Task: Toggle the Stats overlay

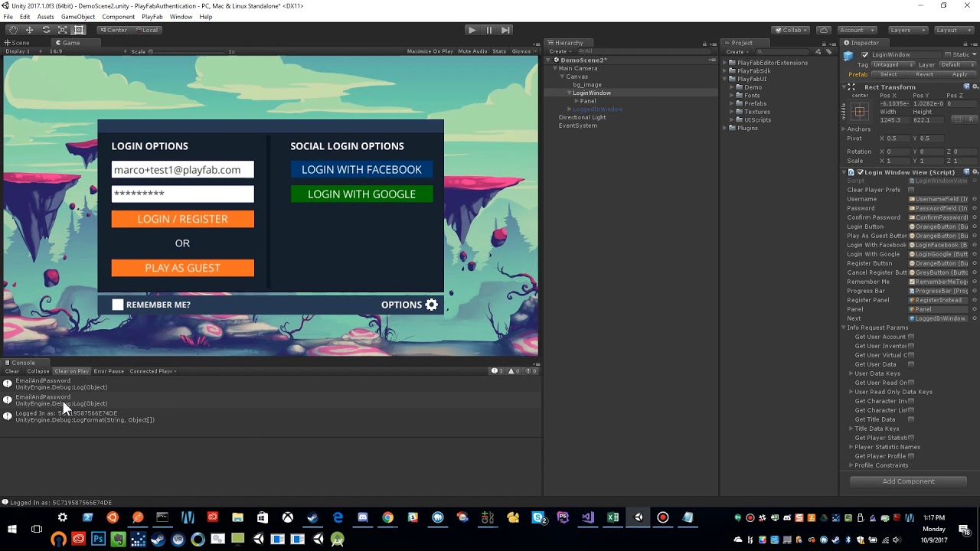Action: (499, 51)
